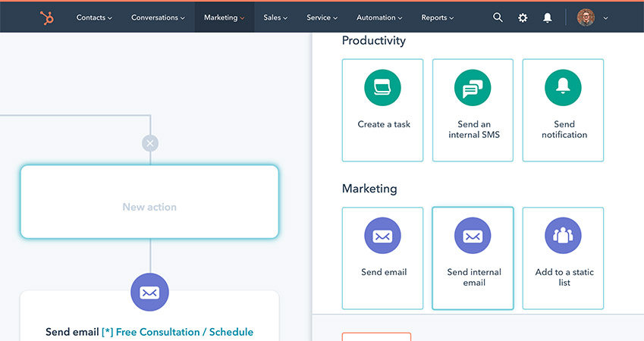This screenshot has height=341, width=644.
Task: Open settings gear icon
Action: 523,17
